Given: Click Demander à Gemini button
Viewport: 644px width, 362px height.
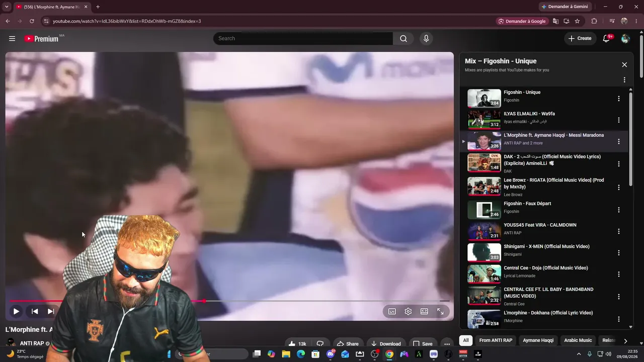Looking at the screenshot, I should click(x=565, y=7).
